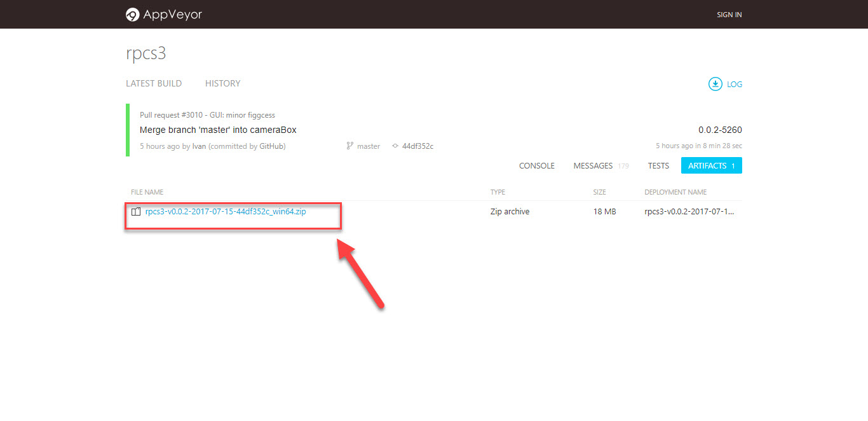Open the SIGN IN page
The image size is (868, 421).
click(729, 15)
